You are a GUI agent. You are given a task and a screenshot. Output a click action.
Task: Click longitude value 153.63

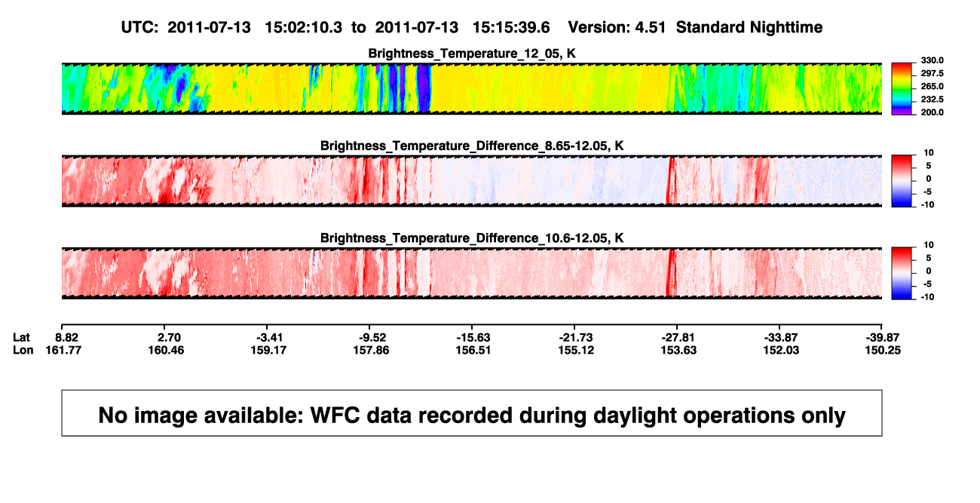click(x=680, y=350)
